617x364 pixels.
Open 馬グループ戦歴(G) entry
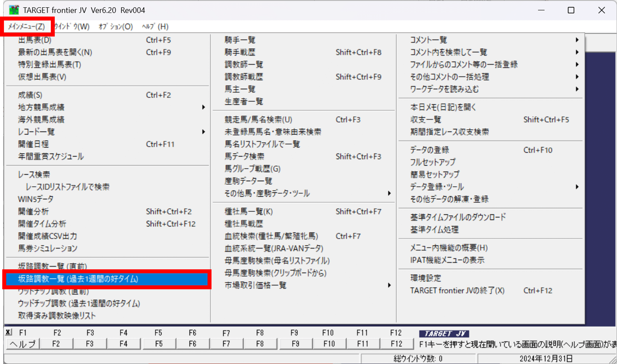coord(304,168)
